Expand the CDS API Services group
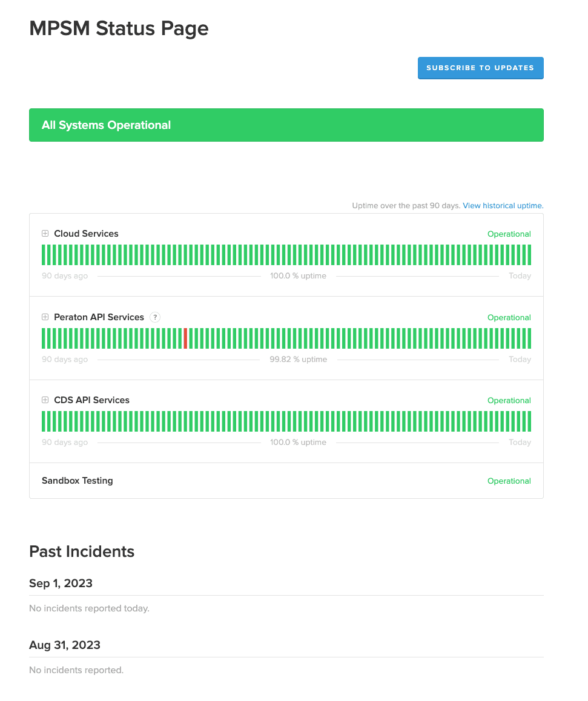Screen dimensions: 588x701 [x=45, y=400]
